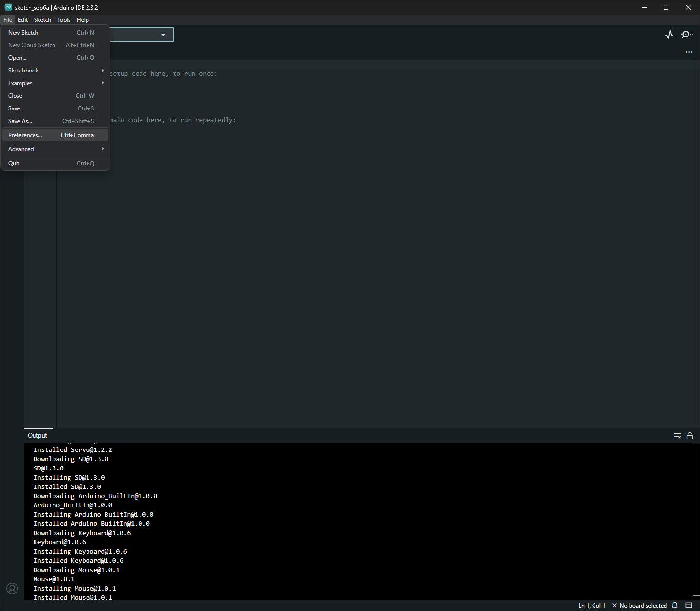Select Close from the File menu
700x611 pixels.
click(55, 96)
